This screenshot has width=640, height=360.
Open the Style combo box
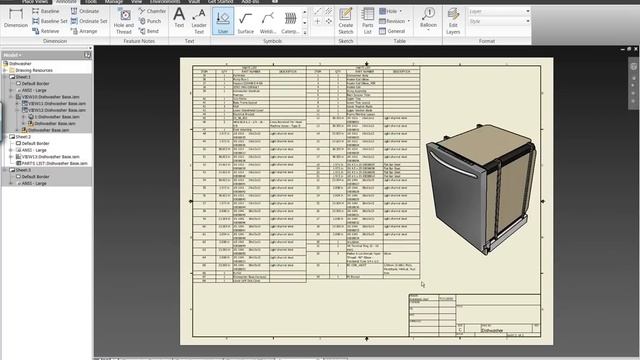[x=498, y=21]
